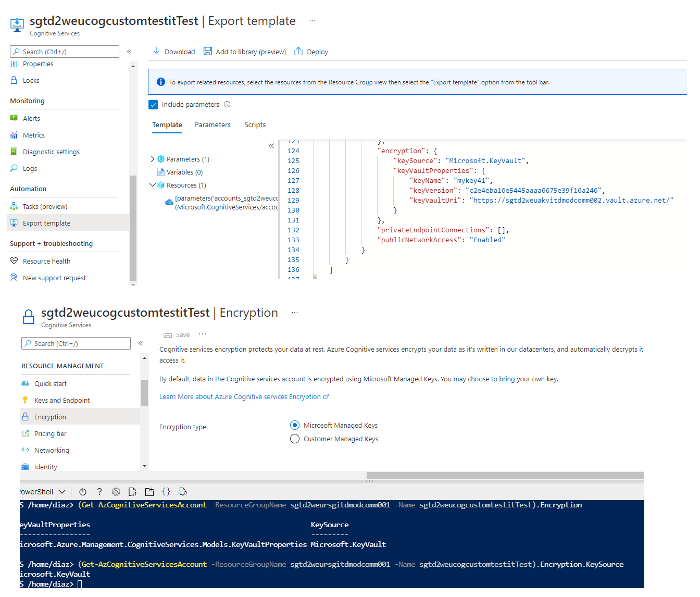Open Diagnostic settings in the sidebar
Image resolution: width=700 pixels, height=597 pixels.
(x=51, y=152)
